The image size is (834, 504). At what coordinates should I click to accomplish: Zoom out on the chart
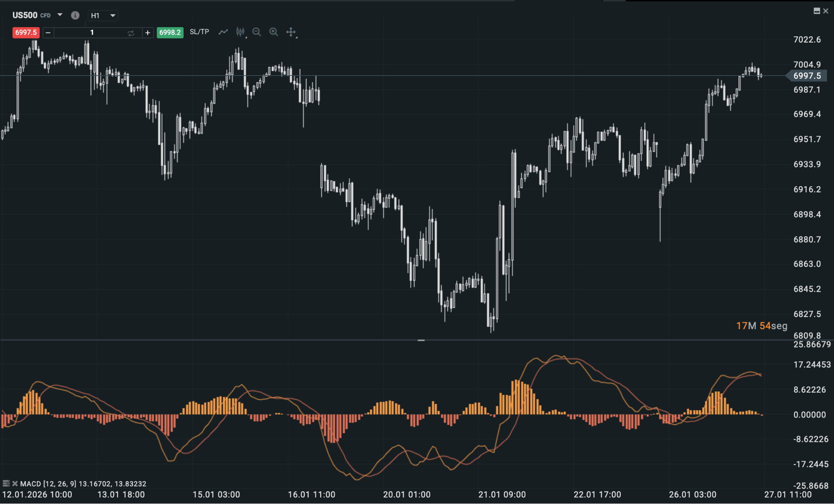click(x=257, y=32)
